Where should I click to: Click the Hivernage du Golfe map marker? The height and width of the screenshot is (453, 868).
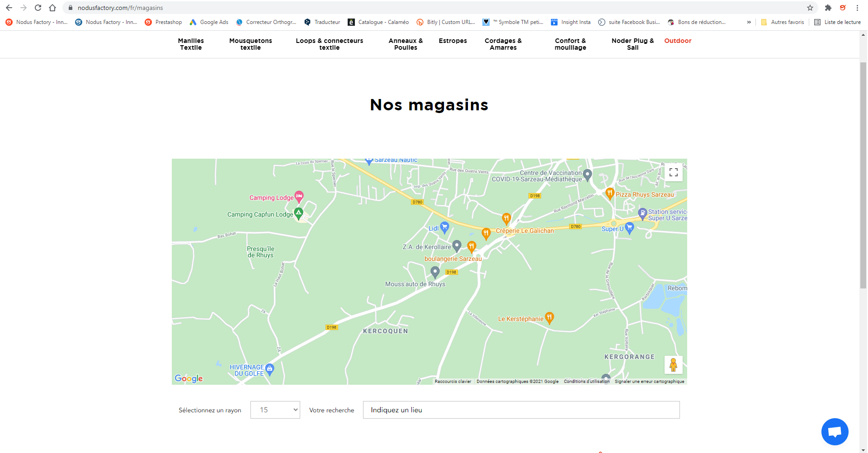tap(270, 369)
